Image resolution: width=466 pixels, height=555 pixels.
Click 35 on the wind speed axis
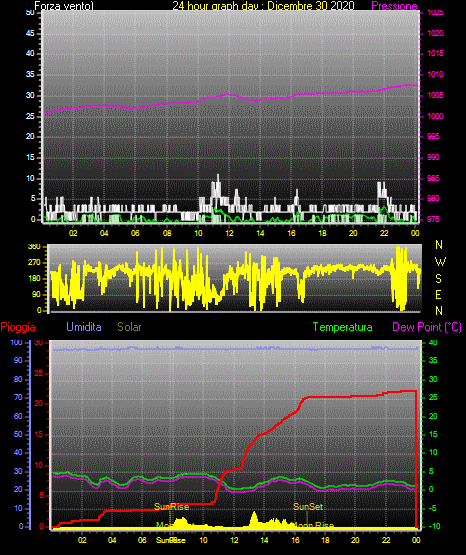[x=30, y=74]
